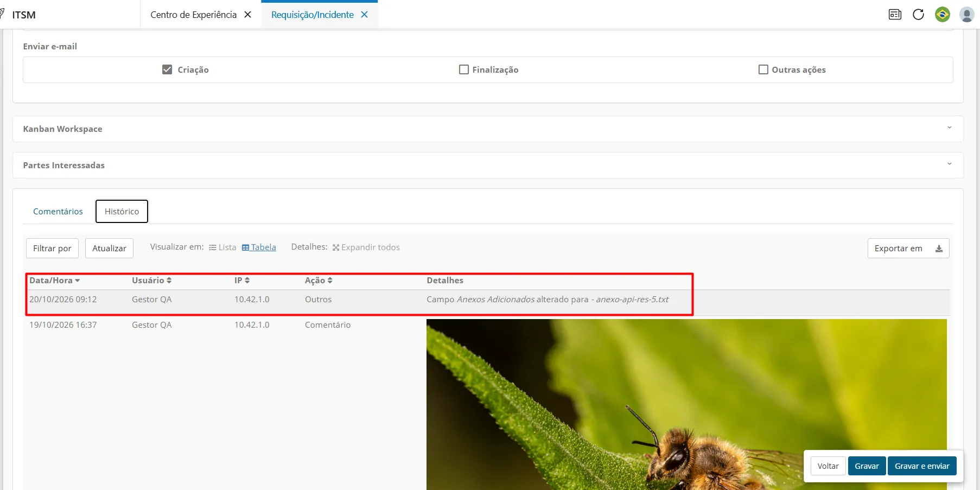
Task: Switch view to Lista
Action: [222, 247]
